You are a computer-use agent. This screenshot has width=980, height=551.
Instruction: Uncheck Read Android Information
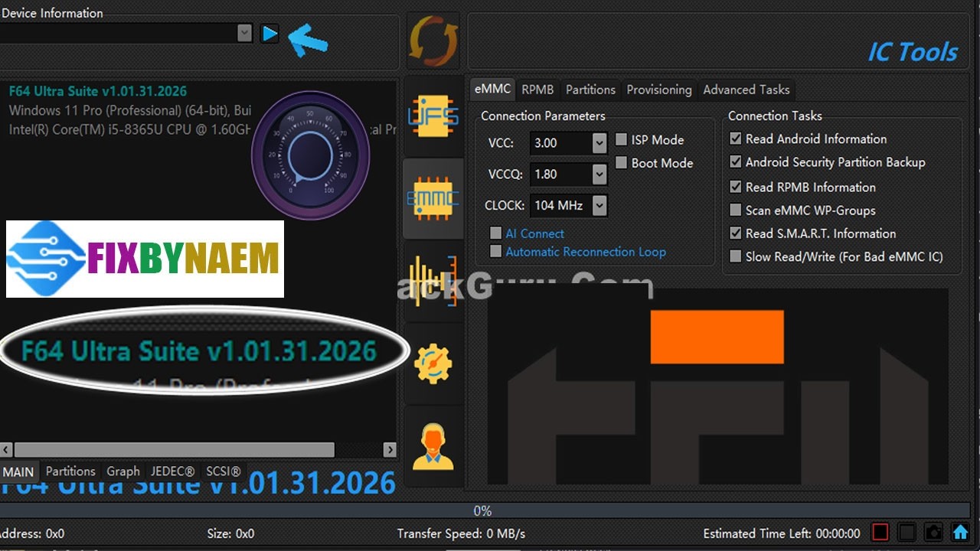pos(736,139)
